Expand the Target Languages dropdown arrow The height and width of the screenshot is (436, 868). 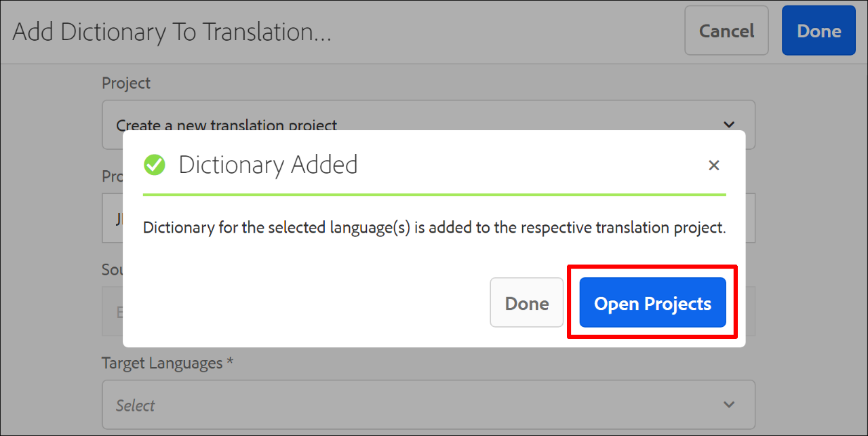pyautogui.click(x=728, y=404)
